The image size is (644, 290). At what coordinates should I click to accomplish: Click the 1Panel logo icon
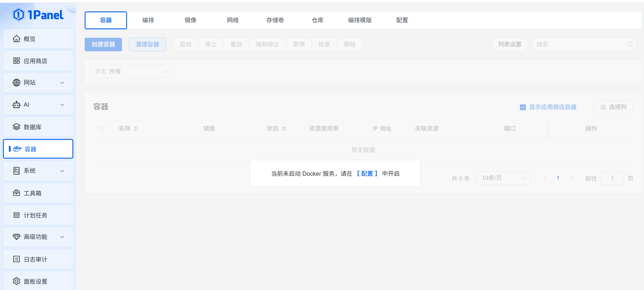[19, 15]
